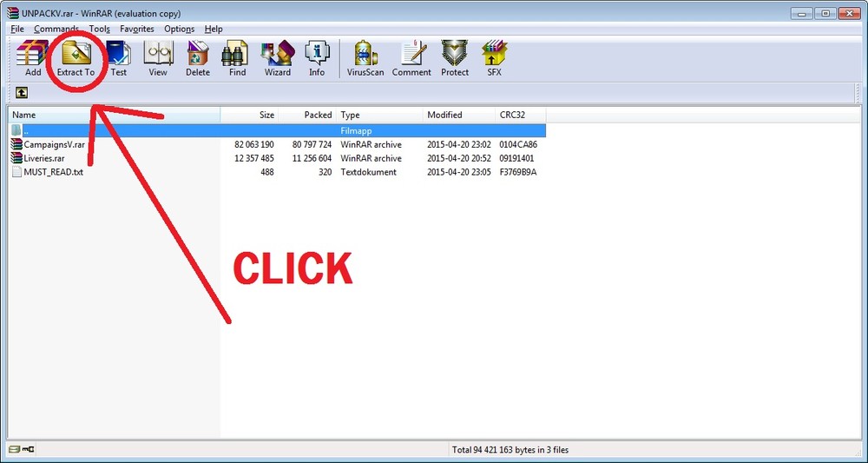Click the Add toolbar icon
The image size is (868, 463).
pyautogui.click(x=33, y=58)
